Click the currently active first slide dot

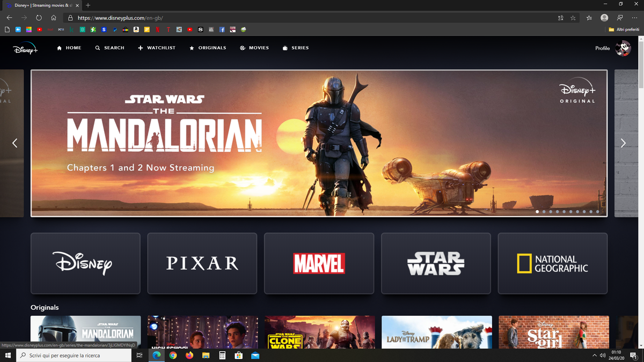click(x=537, y=211)
